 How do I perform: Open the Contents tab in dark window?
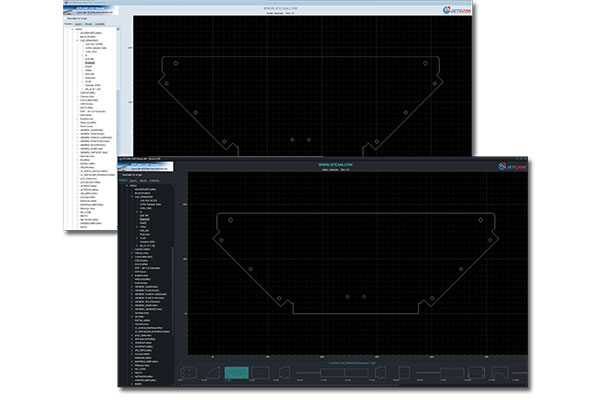[154, 180]
